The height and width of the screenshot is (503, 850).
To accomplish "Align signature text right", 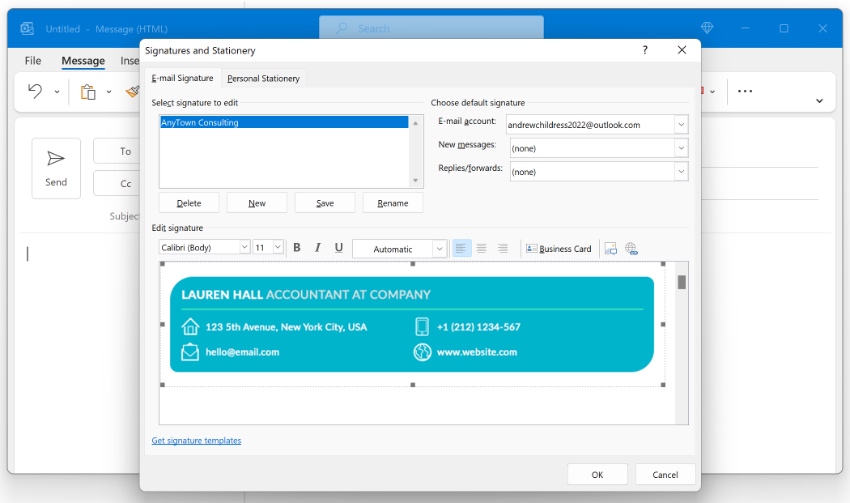I will click(x=503, y=248).
